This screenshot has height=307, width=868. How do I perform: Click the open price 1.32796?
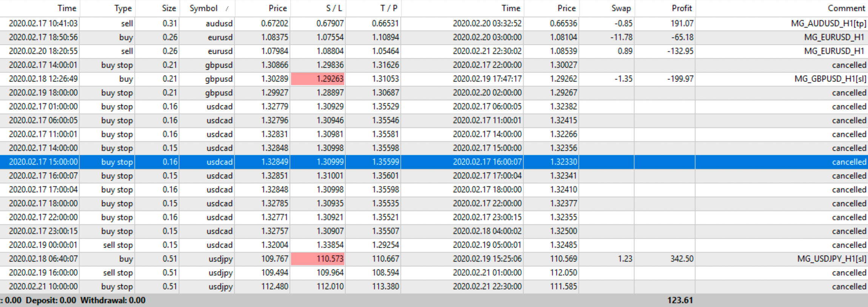(x=274, y=120)
